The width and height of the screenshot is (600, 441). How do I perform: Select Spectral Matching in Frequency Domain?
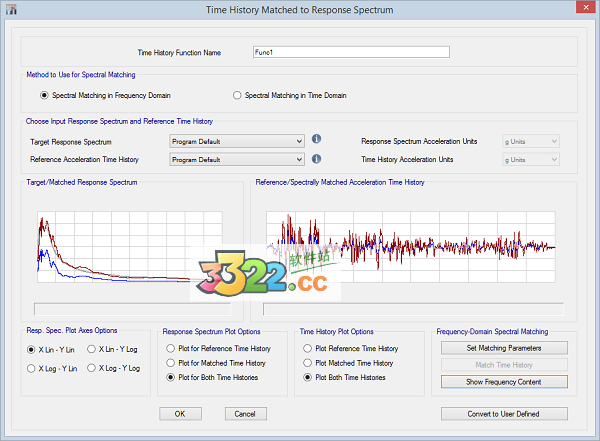(x=44, y=96)
